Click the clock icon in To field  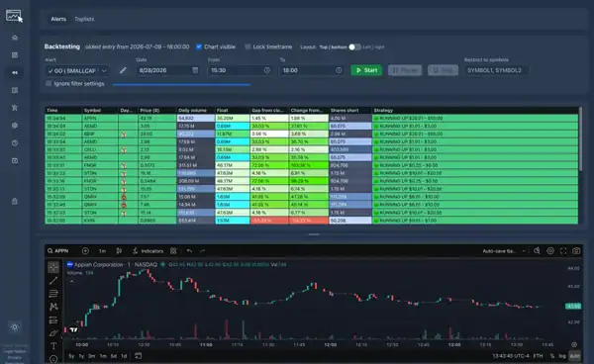(339, 70)
